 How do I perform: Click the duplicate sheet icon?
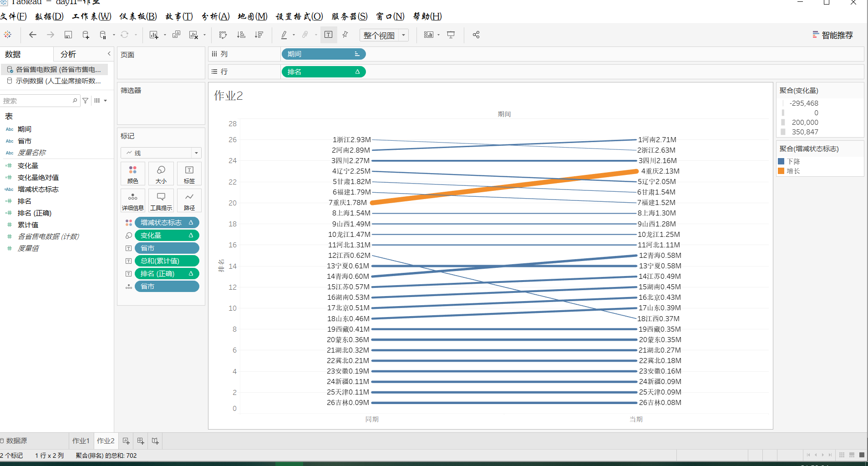(177, 35)
